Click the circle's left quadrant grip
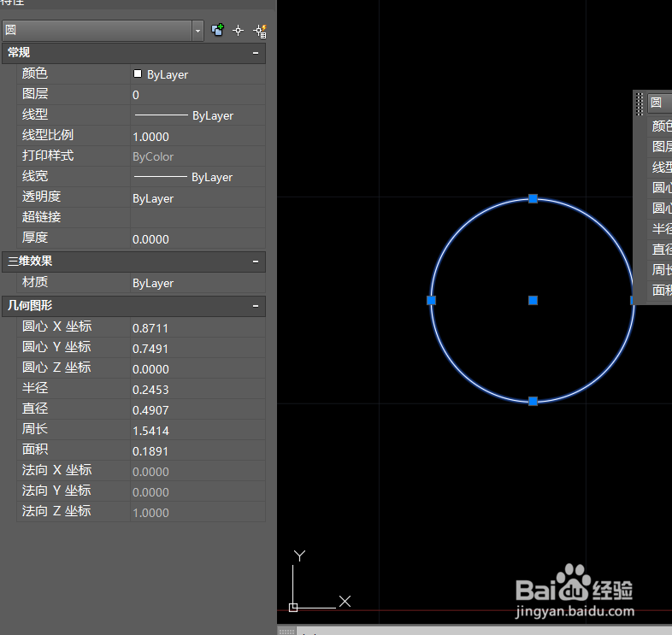Image resolution: width=672 pixels, height=635 pixels. pos(432,300)
